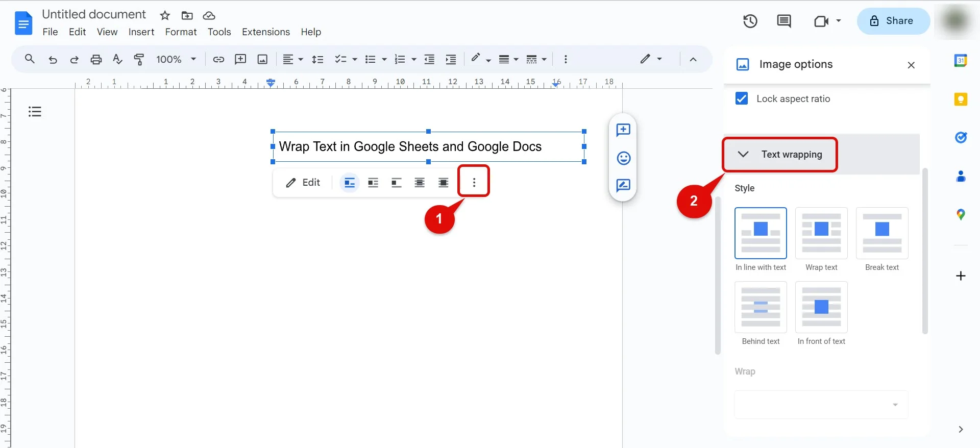Open Google Keep side panel

tap(961, 99)
